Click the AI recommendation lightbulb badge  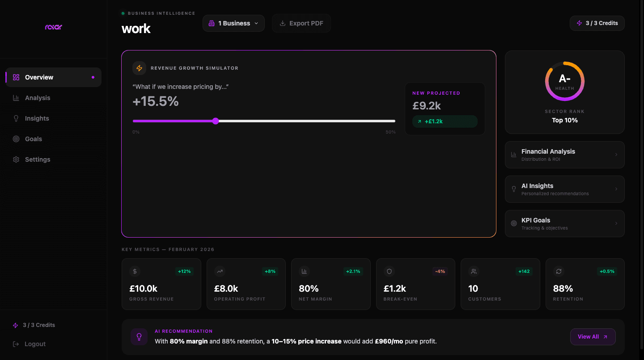[139, 336]
